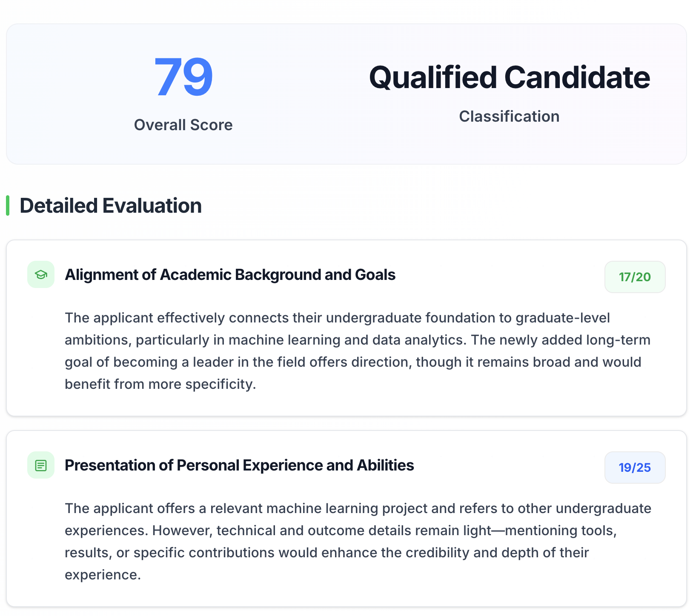The width and height of the screenshot is (693, 616).
Task: Click the green bar beside Detailed Evaluation
Action: 8,206
